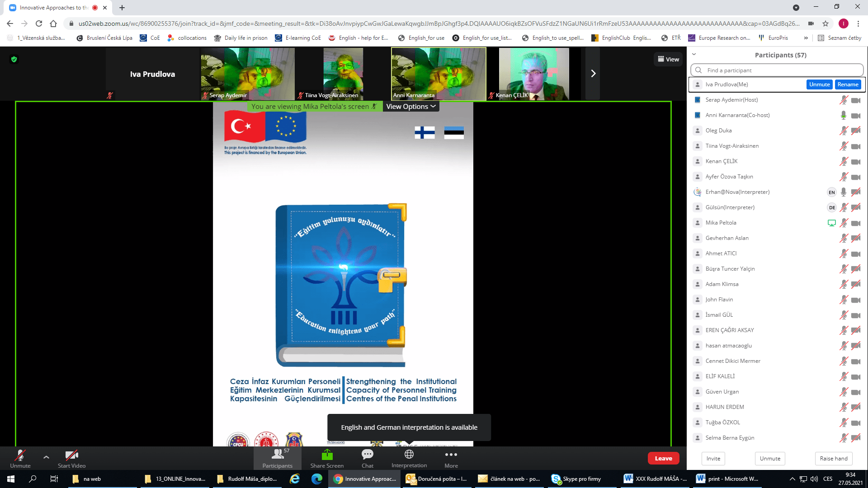The height and width of the screenshot is (488, 868).
Task: Click the green encryption shield icon
Action: click(x=14, y=59)
